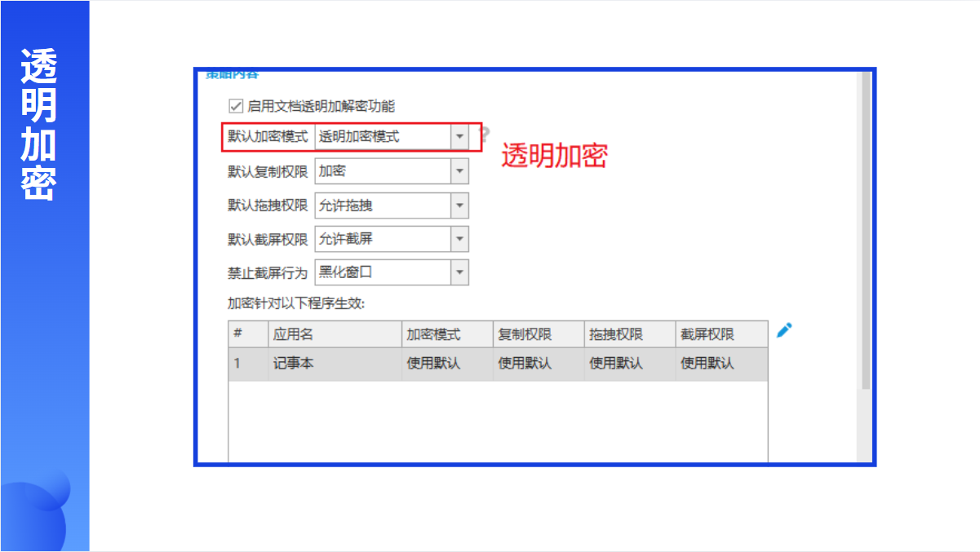Screen dimensions: 980x552
Task: Sort by the 复制权限 column header
Action: point(539,334)
